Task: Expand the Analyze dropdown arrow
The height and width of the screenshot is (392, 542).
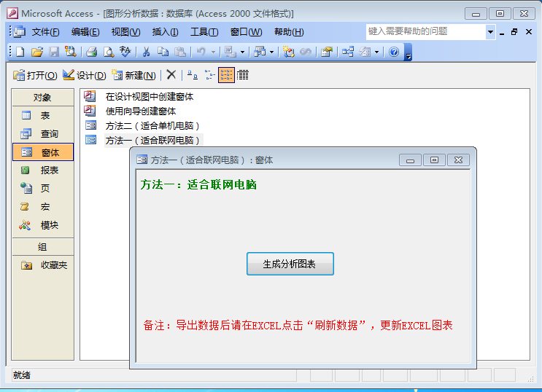Action: pos(271,52)
